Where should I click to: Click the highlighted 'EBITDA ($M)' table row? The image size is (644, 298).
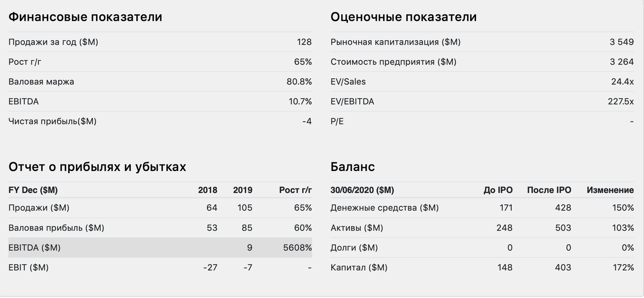click(160, 248)
